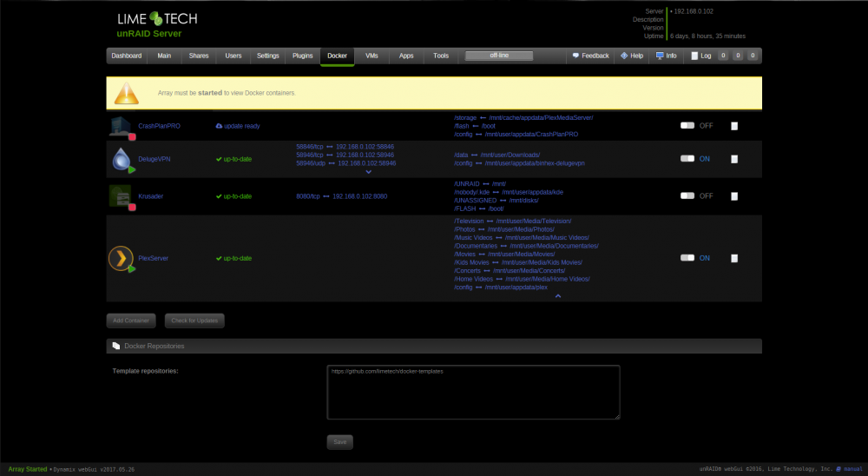Click the CrashPlanPRO update ready cloud icon

click(x=220, y=126)
